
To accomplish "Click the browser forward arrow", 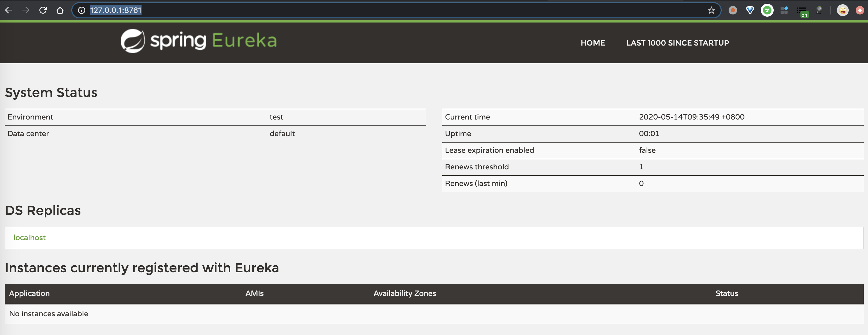I will (26, 10).
